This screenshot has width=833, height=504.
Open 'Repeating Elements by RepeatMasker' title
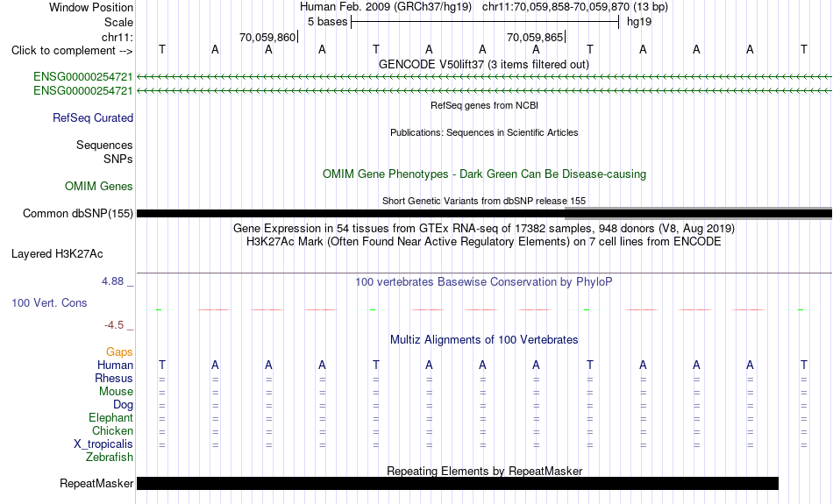point(485,471)
